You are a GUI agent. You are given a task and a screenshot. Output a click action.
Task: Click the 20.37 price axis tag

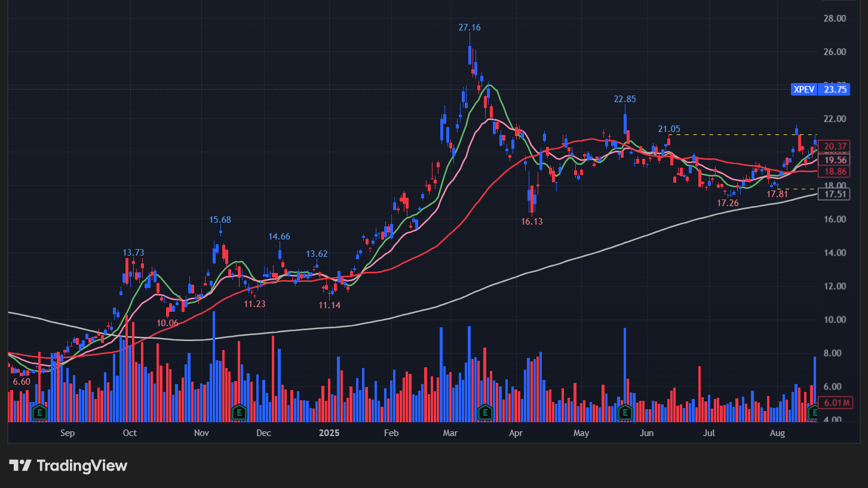(x=835, y=146)
